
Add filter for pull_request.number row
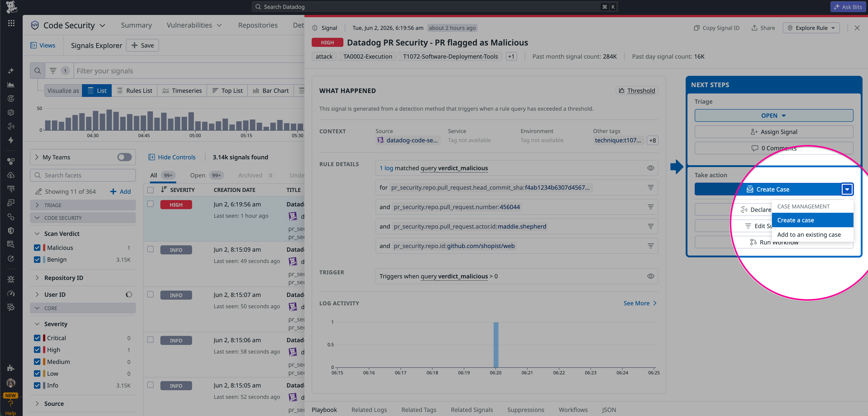click(650, 207)
